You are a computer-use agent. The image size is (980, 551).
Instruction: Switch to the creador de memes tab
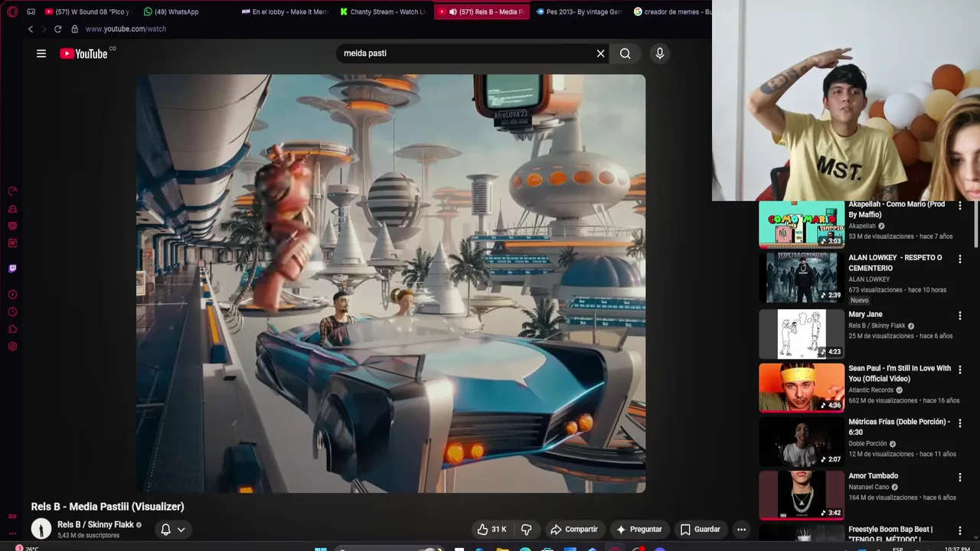coord(671,11)
